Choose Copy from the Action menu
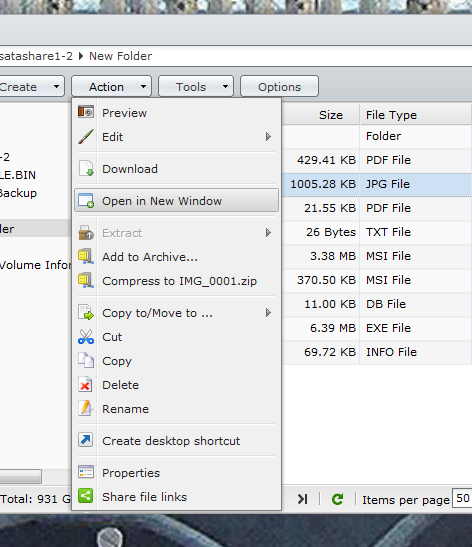This screenshot has width=472, height=547. pyautogui.click(x=177, y=361)
